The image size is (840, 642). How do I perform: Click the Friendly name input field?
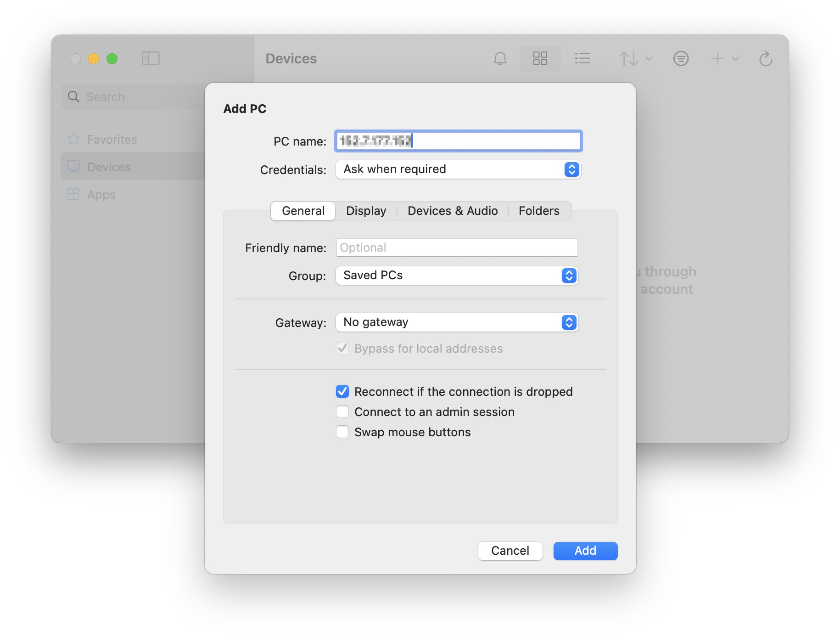pos(457,248)
